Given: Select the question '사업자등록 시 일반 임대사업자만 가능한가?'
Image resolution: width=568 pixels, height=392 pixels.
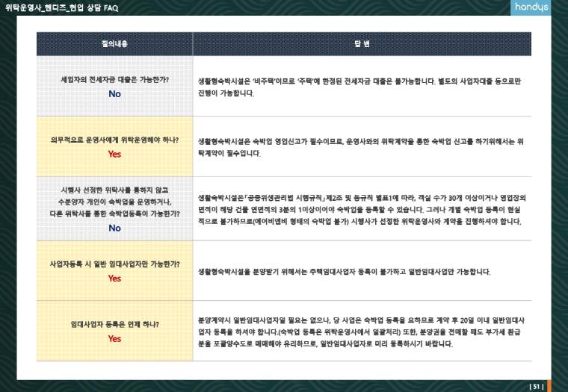Looking at the screenshot, I should [114, 264].
